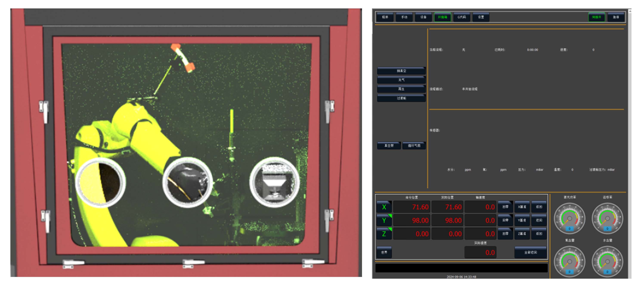Click the left glove port circle
The image size is (644, 286).
coord(101,183)
